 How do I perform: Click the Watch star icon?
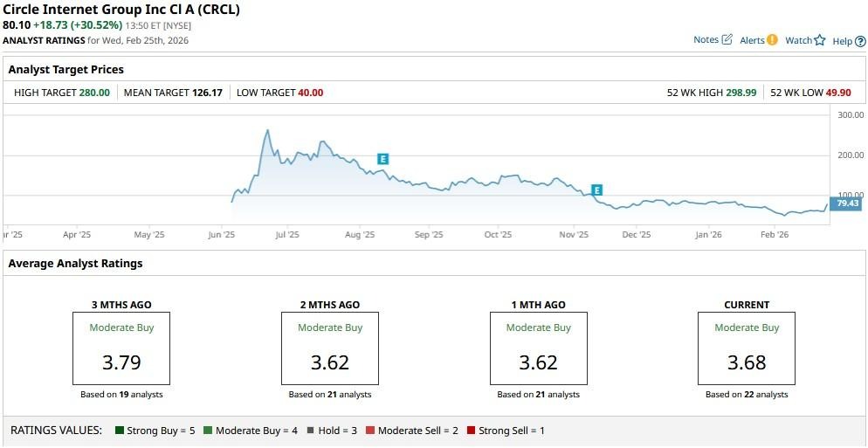pyautogui.click(x=819, y=40)
